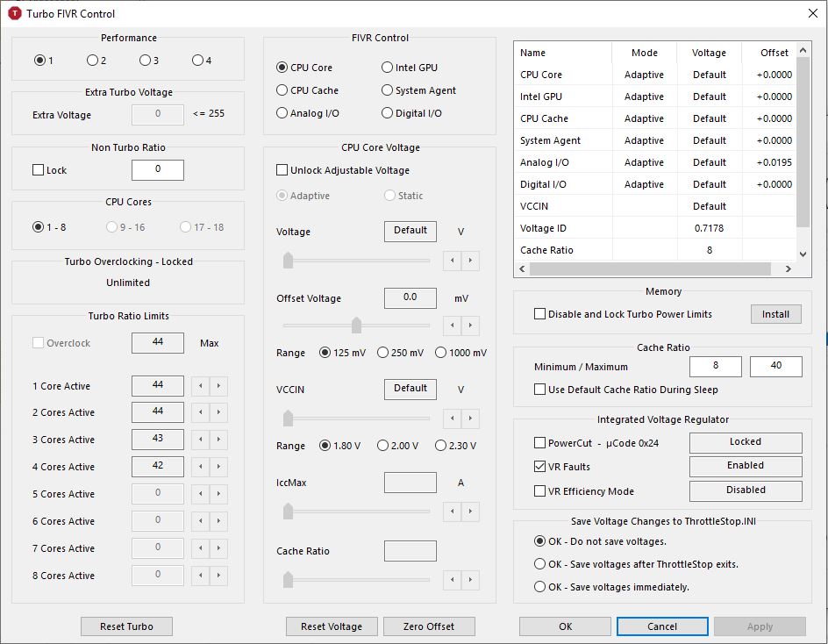Decrease 5 Cores Active ratio arrow

tap(201, 494)
